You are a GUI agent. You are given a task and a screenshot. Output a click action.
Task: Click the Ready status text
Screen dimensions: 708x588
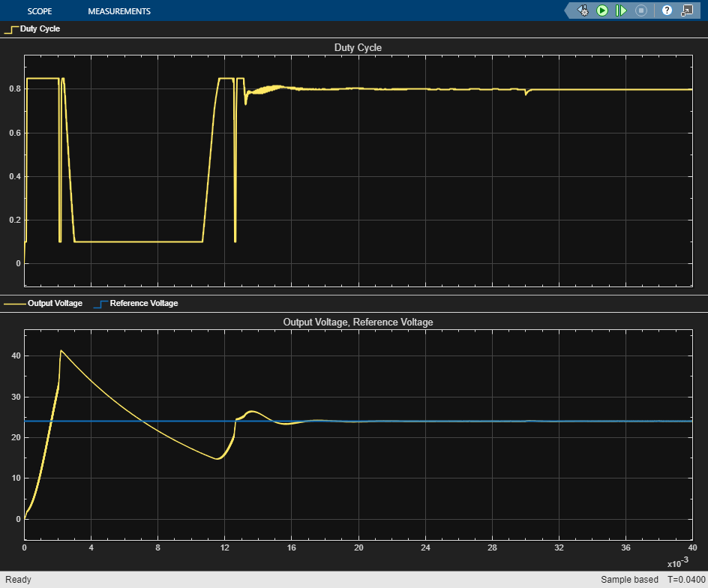[x=18, y=580]
